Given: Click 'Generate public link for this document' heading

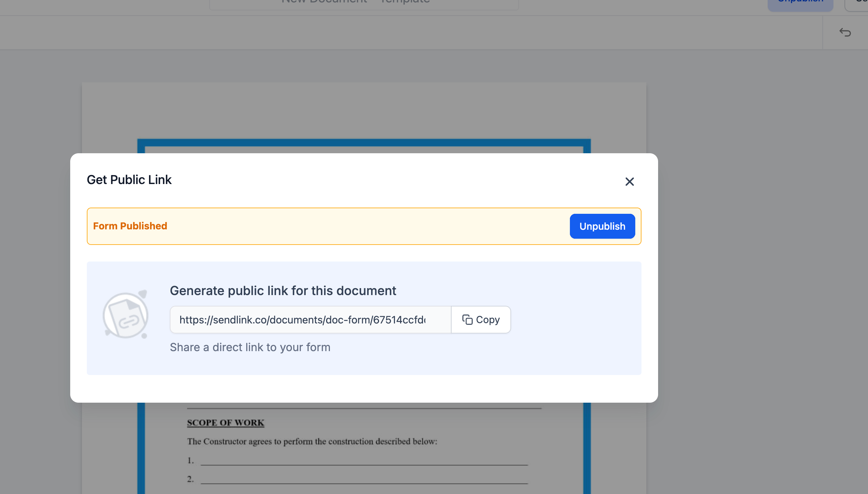Looking at the screenshot, I should point(283,291).
